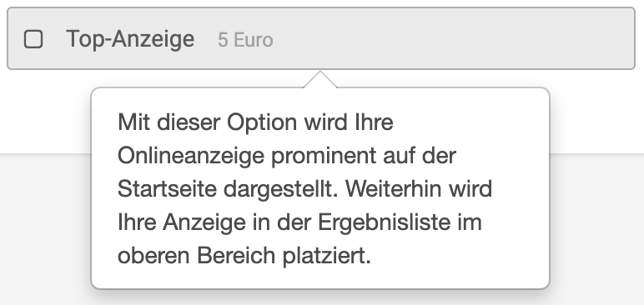Select the 5 Euro price text

pyautogui.click(x=245, y=40)
